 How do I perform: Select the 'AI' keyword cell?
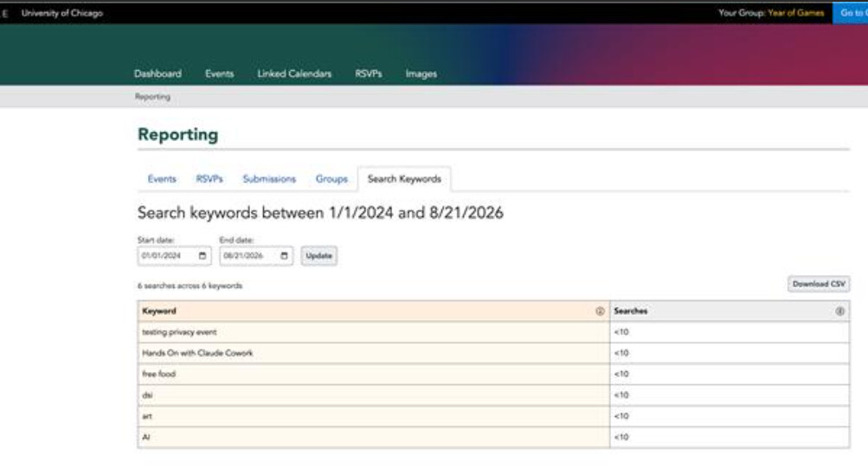[x=374, y=437]
